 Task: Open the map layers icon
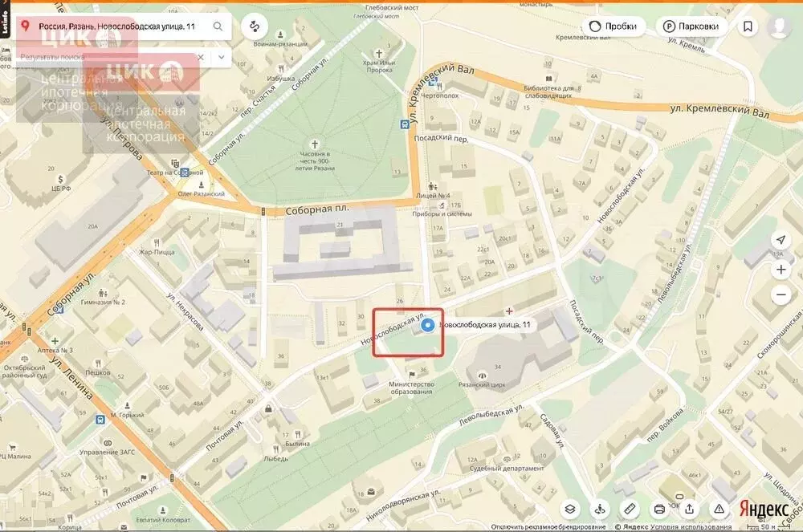[570, 509]
